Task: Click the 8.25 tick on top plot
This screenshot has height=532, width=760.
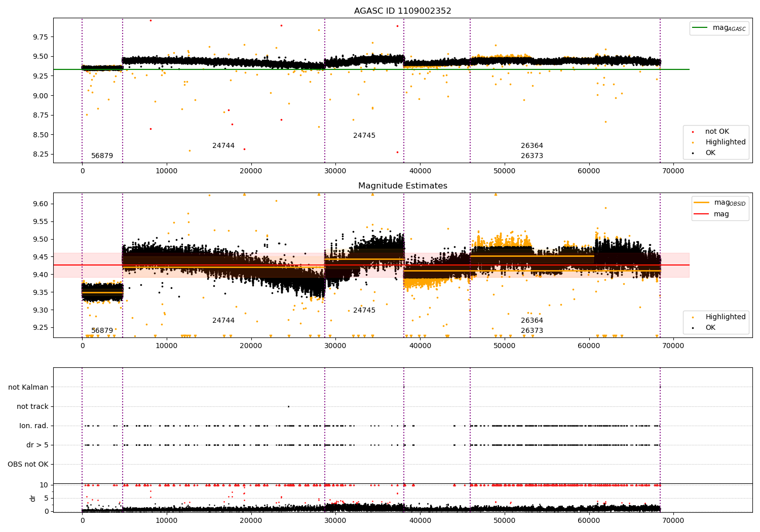Action: [41, 154]
